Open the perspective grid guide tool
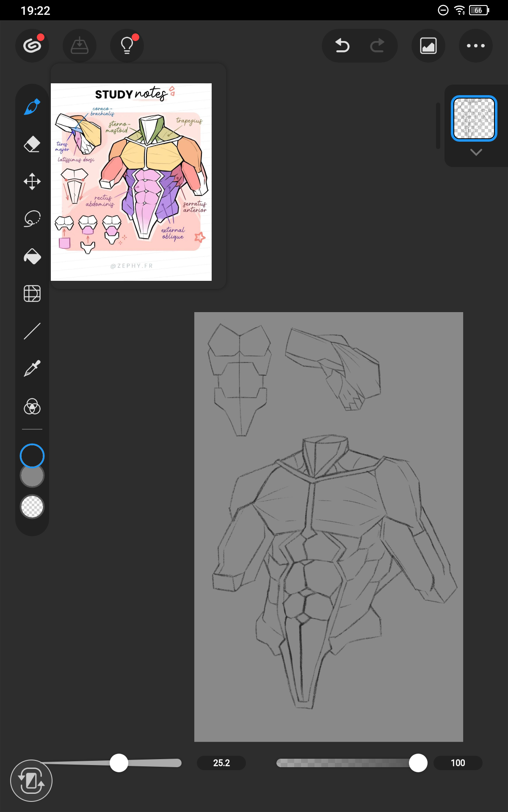 [x=32, y=294]
